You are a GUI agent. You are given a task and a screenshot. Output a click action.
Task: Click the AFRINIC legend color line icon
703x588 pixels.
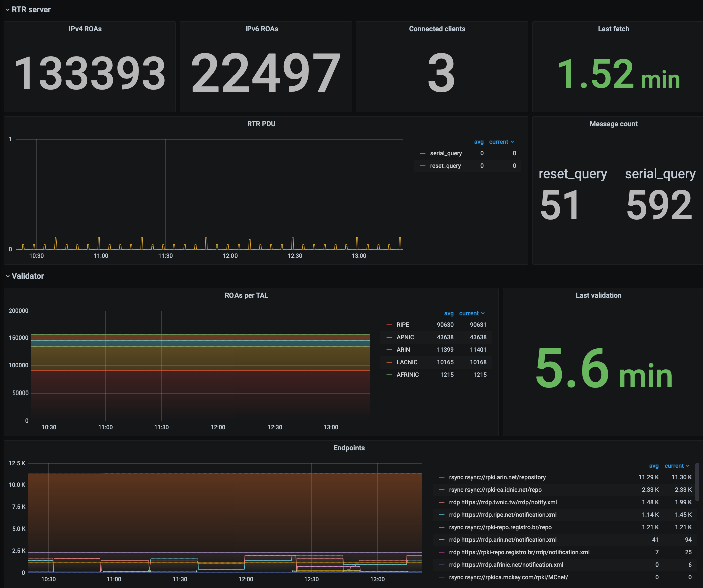pyautogui.click(x=389, y=375)
